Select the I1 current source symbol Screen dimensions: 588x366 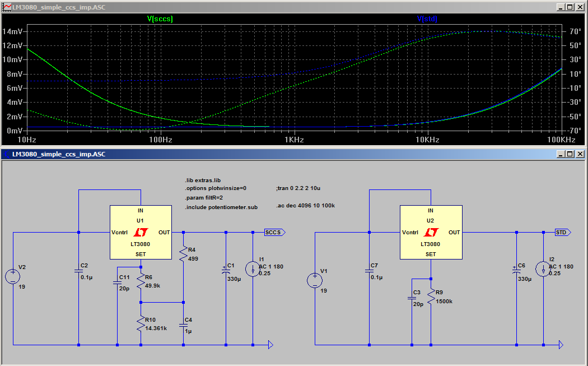click(253, 269)
